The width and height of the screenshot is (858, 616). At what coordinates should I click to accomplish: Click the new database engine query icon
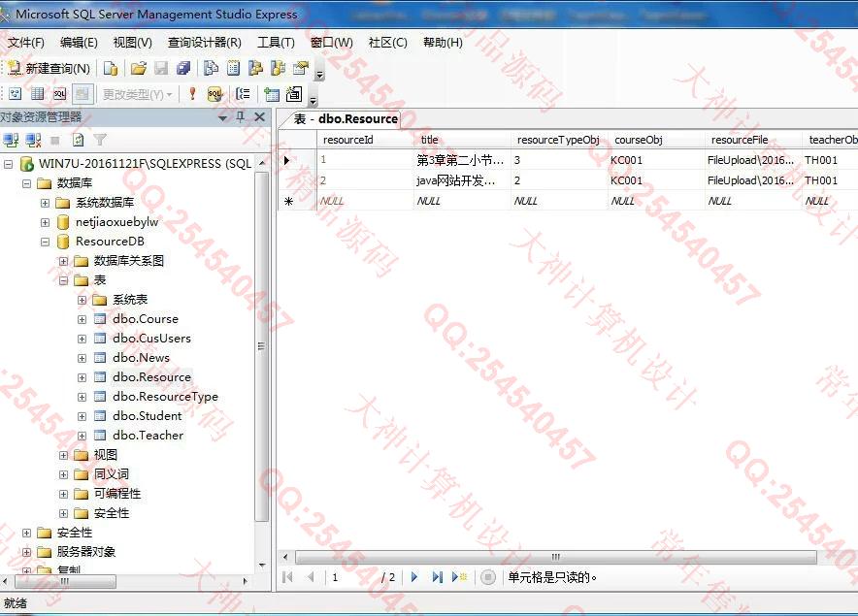tap(111, 68)
